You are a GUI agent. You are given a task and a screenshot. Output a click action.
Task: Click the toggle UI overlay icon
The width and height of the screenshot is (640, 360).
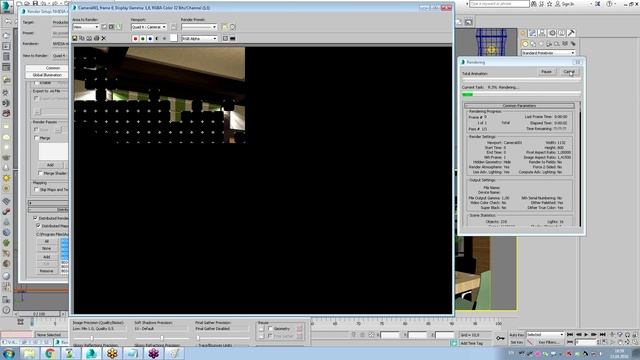225,38
